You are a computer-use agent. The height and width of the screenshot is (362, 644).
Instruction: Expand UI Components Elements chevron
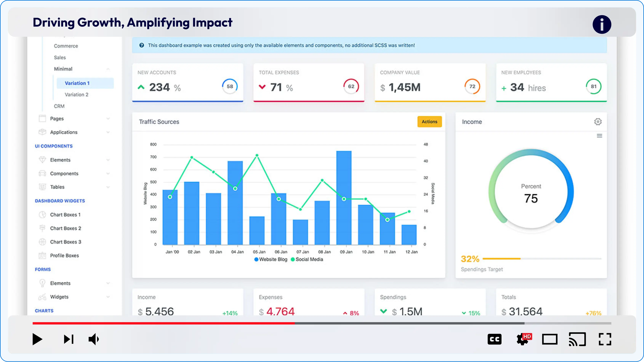(x=108, y=160)
